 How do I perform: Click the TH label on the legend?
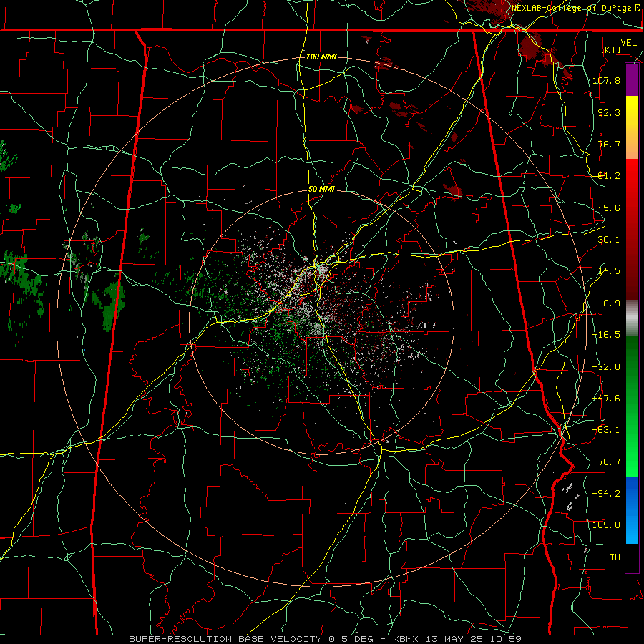click(x=615, y=557)
